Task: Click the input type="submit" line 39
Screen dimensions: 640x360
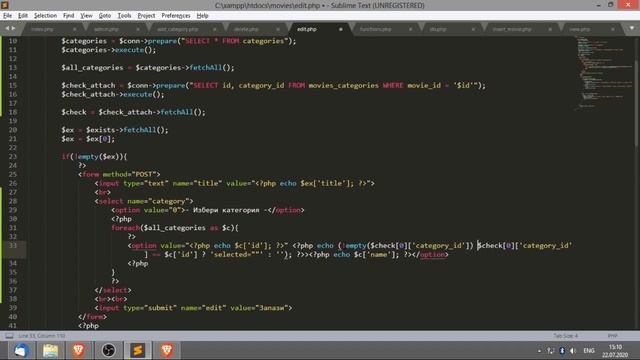Action: 193,308
